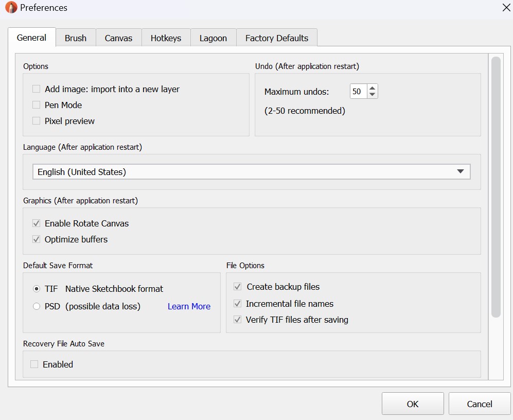Viewport: 513px width, 420px height.
Task: Switch to the General tab
Action: [32, 38]
